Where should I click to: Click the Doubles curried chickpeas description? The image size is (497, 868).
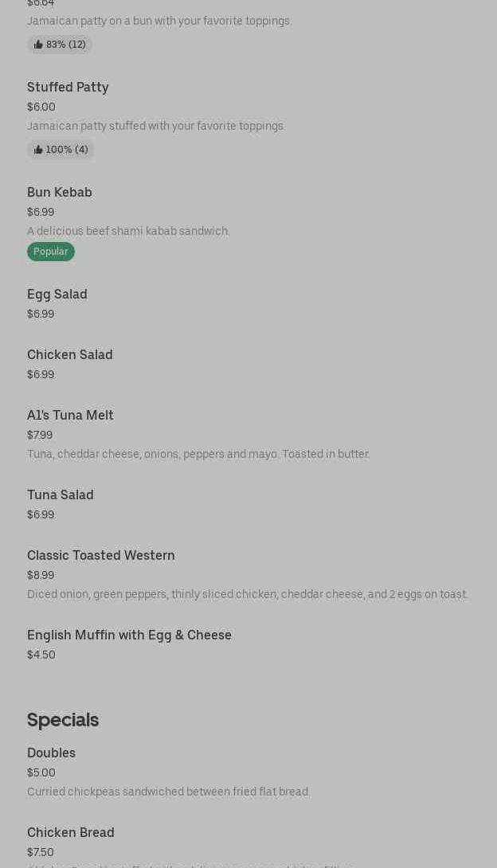pos(168,792)
